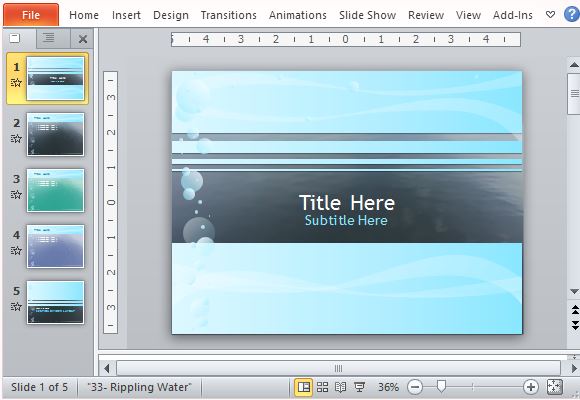Click the Rippling Water theme name
580x400 pixels.
(x=139, y=387)
